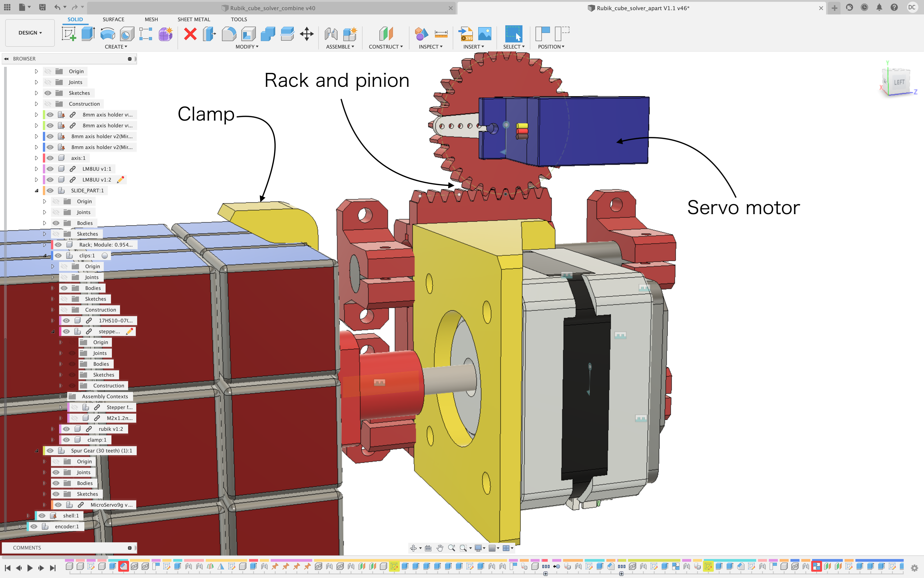Switch to Rubik_cube_solver_combine v40 document tab
The height and width of the screenshot is (578, 924).
272,8
